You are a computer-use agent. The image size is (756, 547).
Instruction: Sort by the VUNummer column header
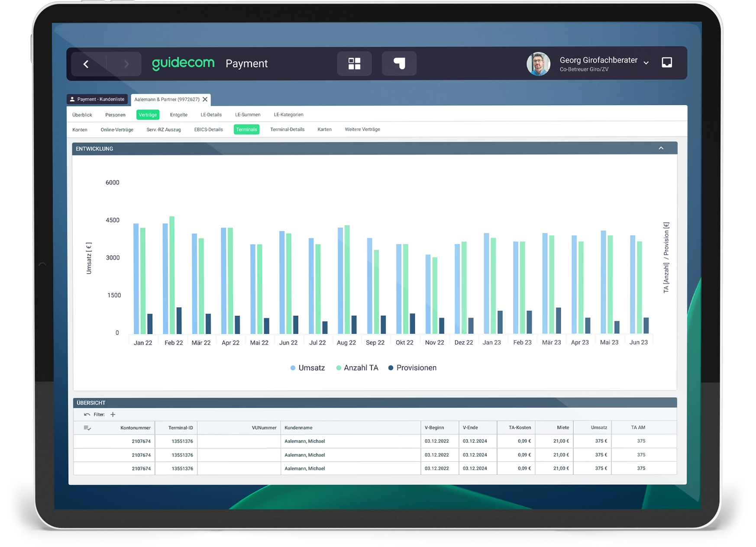[264, 428]
